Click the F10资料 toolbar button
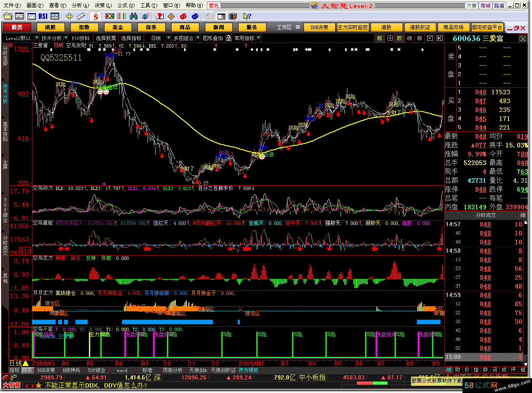Viewport: 532px width, 393px height. [81, 38]
